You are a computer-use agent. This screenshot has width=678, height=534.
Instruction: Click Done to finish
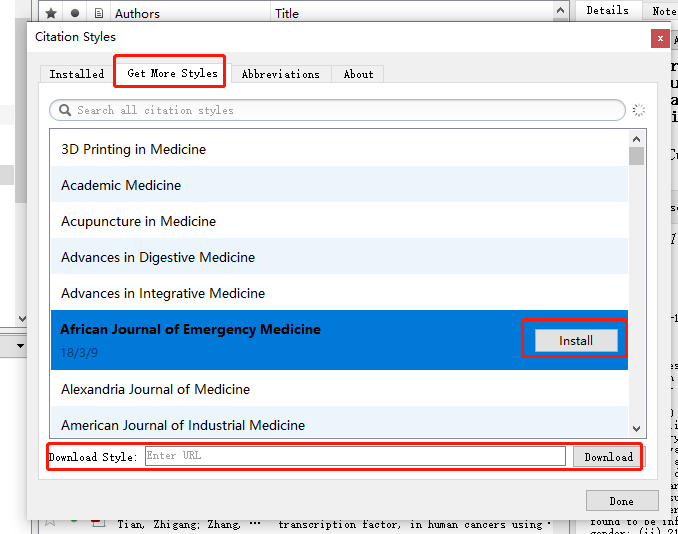tap(622, 501)
